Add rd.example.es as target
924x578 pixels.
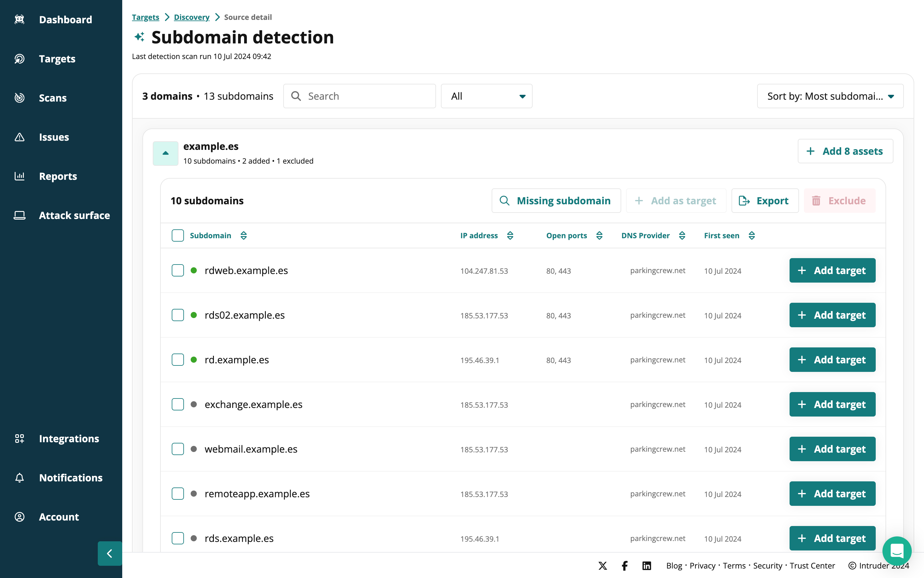832,360
